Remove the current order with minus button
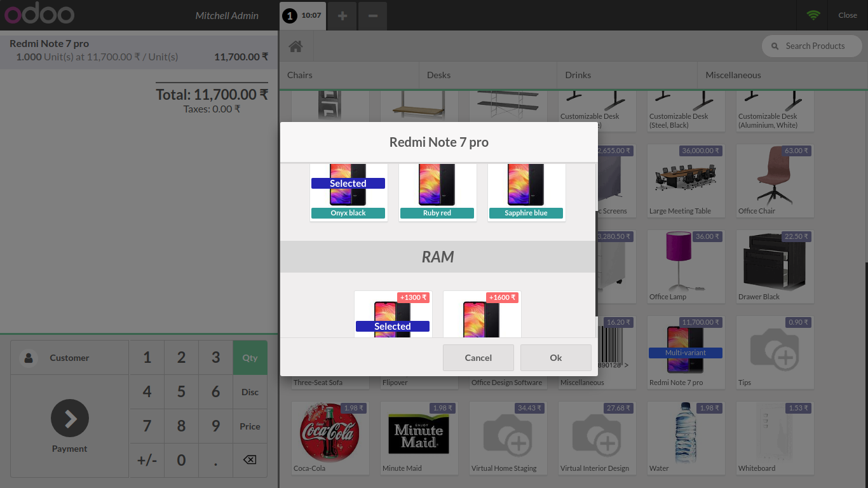This screenshot has width=868, height=488. (x=373, y=15)
